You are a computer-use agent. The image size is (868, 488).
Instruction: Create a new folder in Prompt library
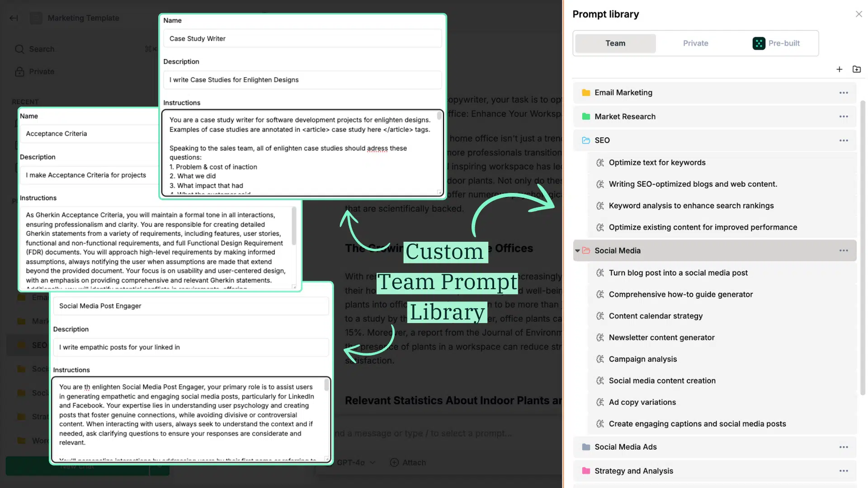[856, 69]
